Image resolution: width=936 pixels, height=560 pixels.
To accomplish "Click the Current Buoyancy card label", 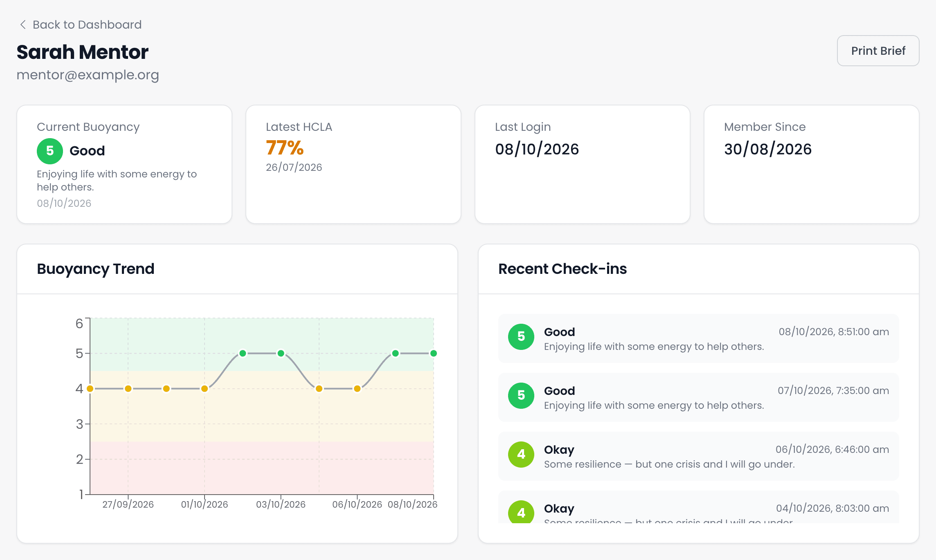I will (x=88, y=127).
